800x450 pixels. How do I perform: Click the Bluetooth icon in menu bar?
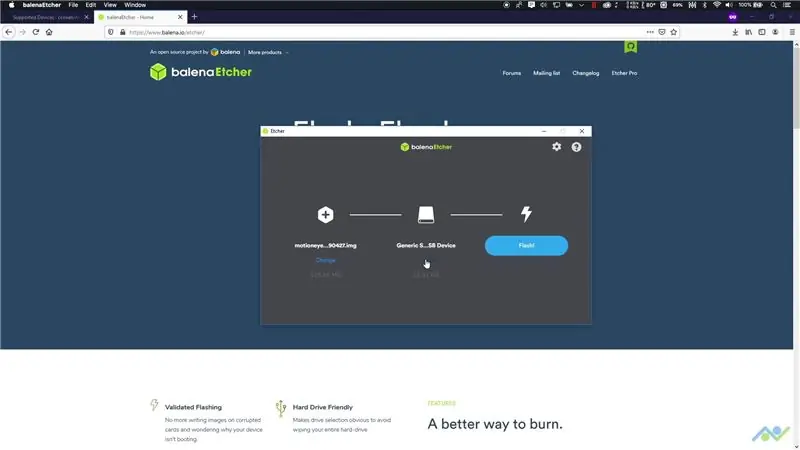[705, 5]
